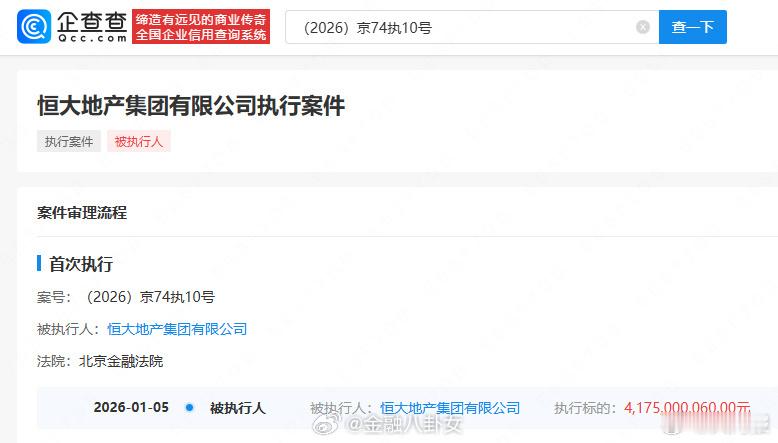This screenshot has width=778, height=443.
Task: Click the blue timeline dot for 2026-01-05
Action: click(x=189, y=407)
